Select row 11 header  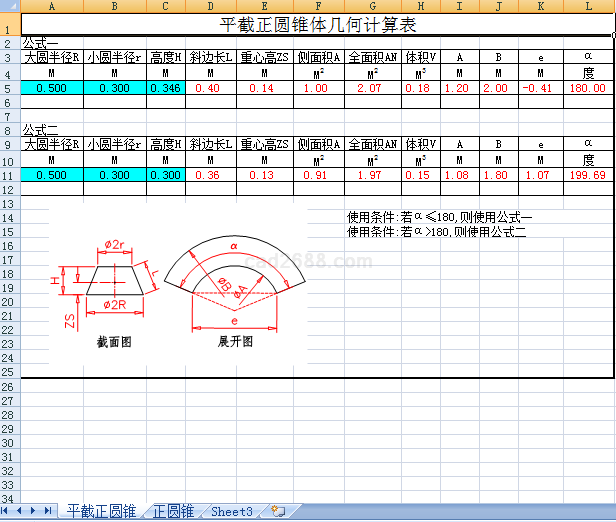point(9,175)
